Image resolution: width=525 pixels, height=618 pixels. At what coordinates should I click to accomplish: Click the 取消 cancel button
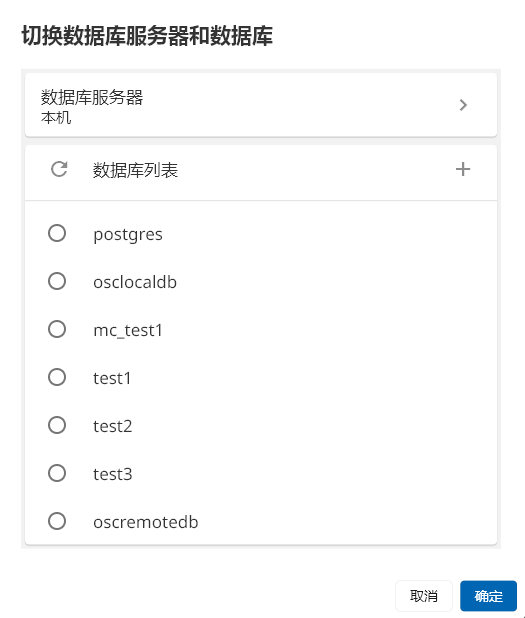(x=424, y=596)
